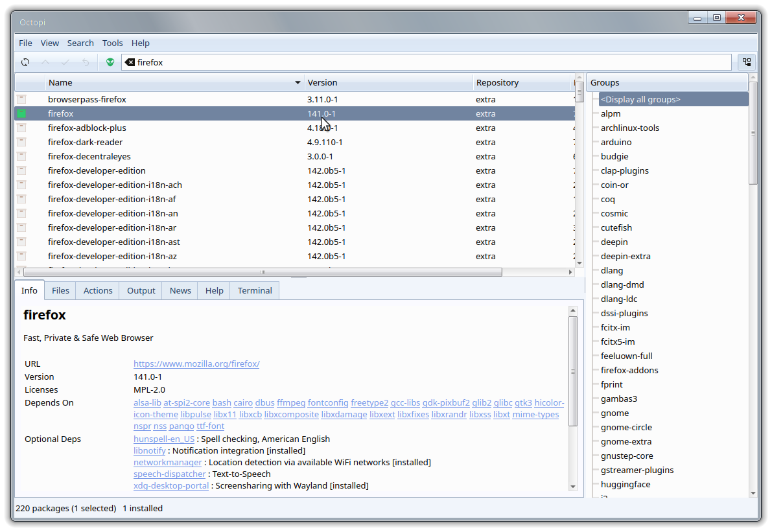The height and width of the screenshot is (532, 772).
Task: Open the Help menu
Action: 140,43
